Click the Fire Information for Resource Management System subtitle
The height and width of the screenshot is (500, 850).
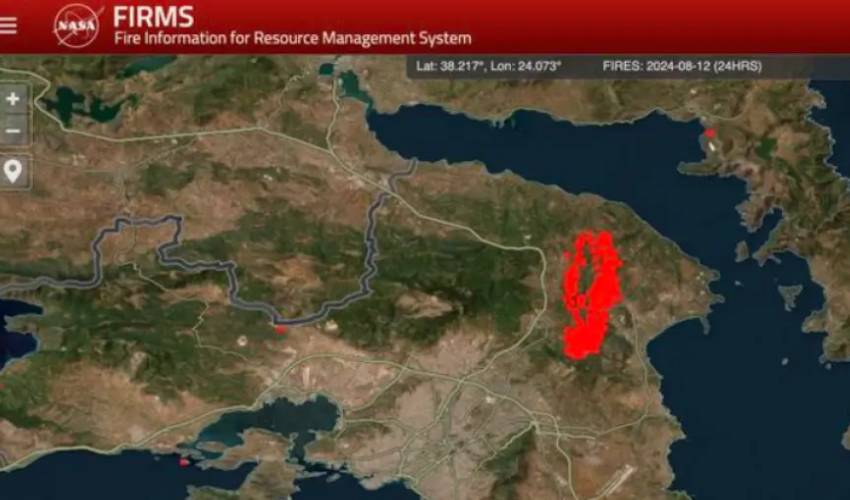[x=291, y=39]
